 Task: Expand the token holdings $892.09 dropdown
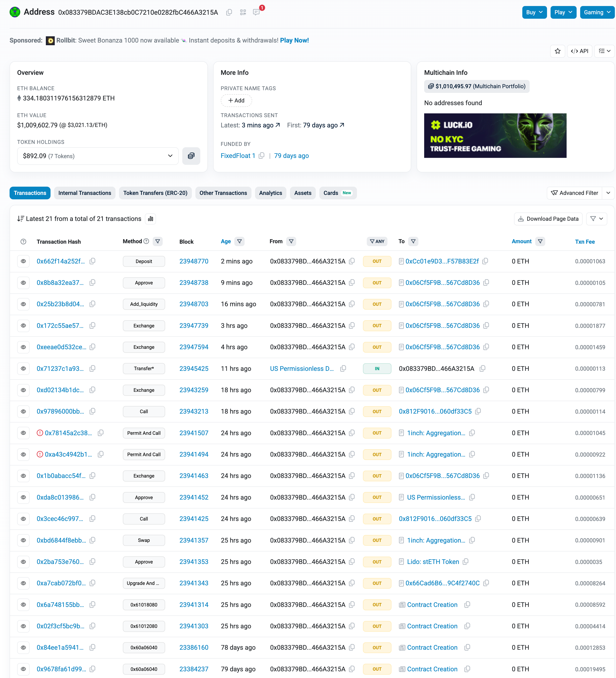(97, 156)
